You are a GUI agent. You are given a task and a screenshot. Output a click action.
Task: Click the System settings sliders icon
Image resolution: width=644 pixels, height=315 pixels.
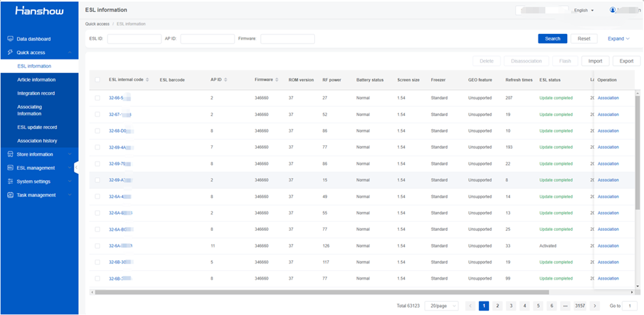pyautogui.click(x=10, y=181)
